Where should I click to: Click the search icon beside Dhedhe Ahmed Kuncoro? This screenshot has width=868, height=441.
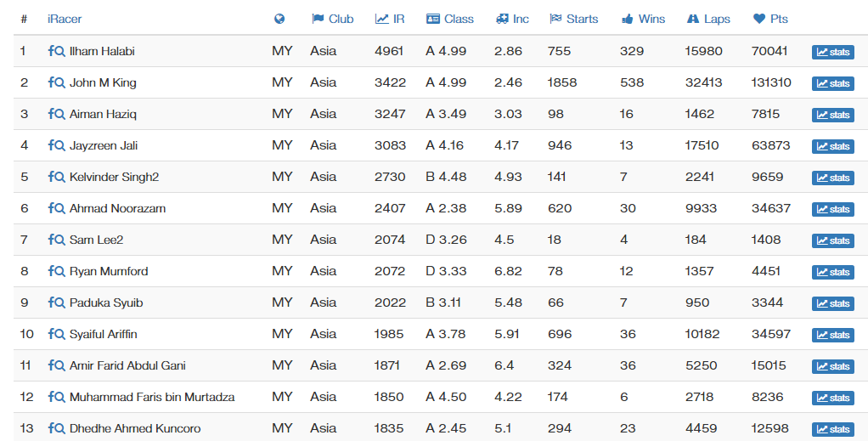tap(56, 428)
